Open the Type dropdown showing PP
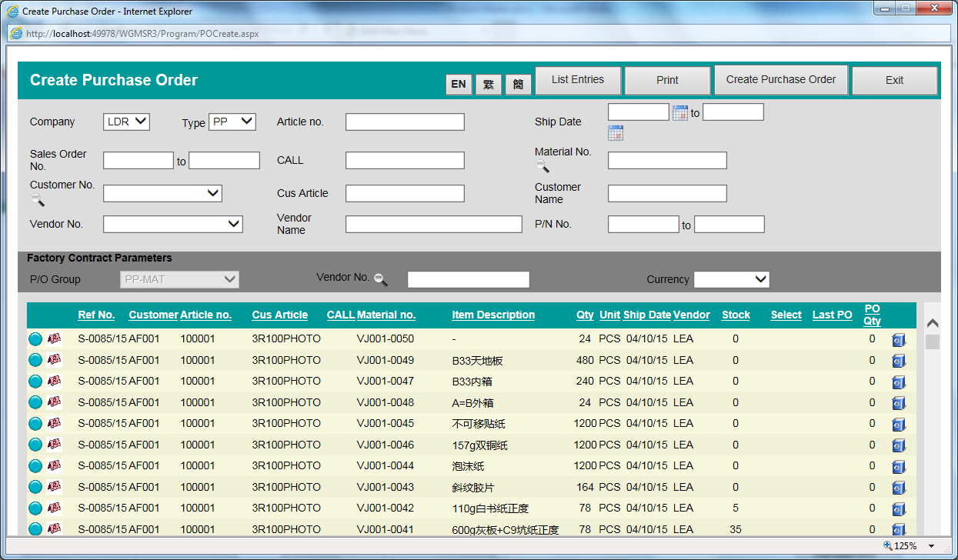 tap(232, 122)
